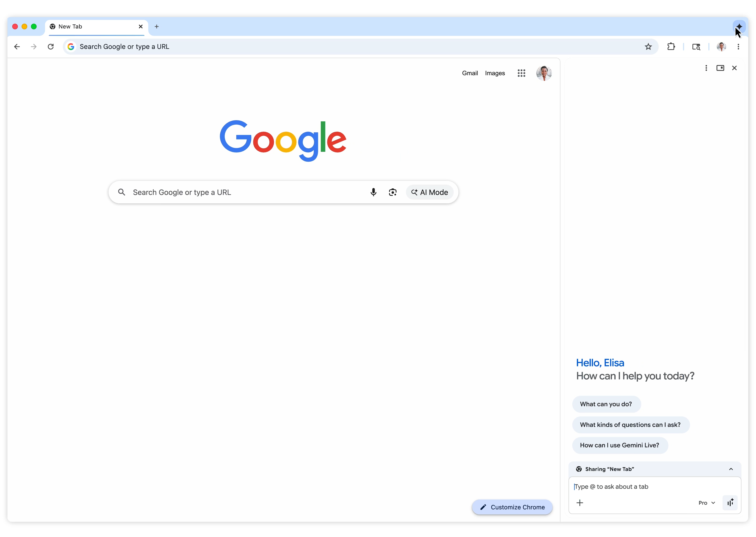Pop out the Gemini panel with the window icon
756x537 pixels.
point(721,68)
